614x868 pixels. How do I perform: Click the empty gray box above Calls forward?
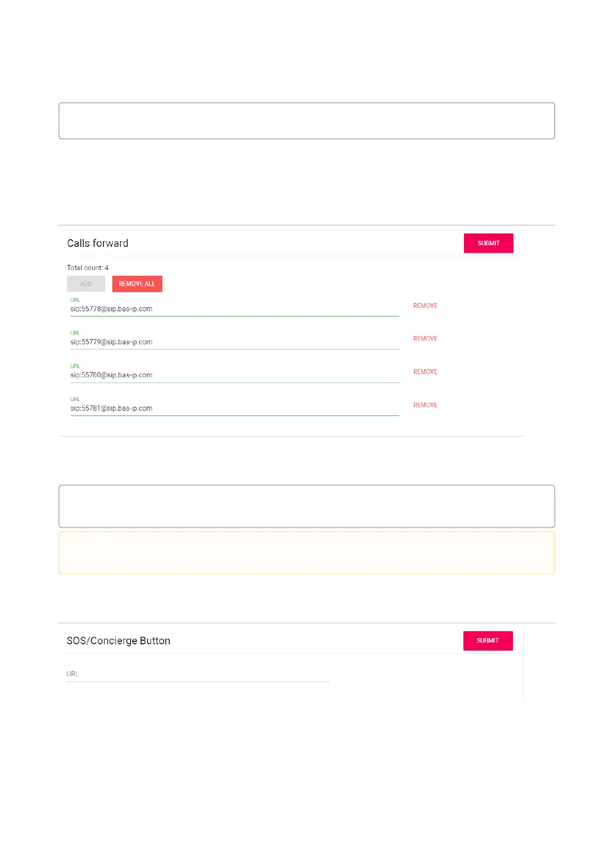[x=307, y=121]
